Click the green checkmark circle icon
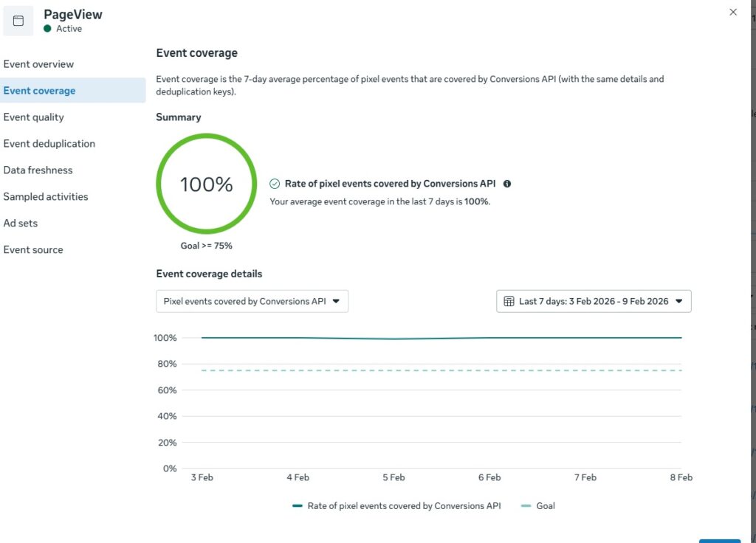Viewport: 756px width, 543px height. point(275,184)
